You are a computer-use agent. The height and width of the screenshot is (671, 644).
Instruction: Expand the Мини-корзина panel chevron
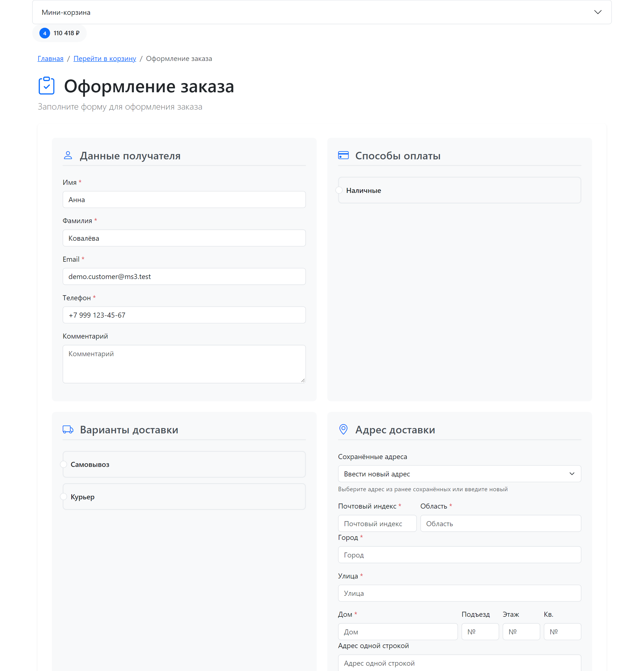(598, 12)
